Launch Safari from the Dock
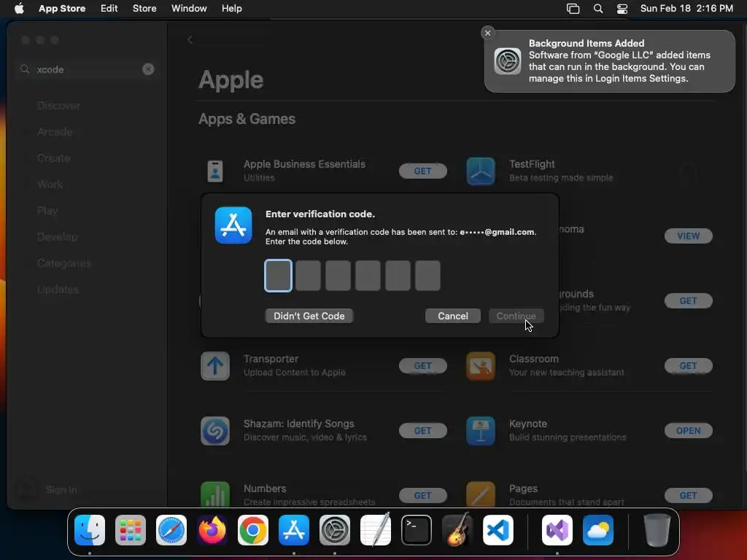The image size is (747, 560). pos(171,530)
